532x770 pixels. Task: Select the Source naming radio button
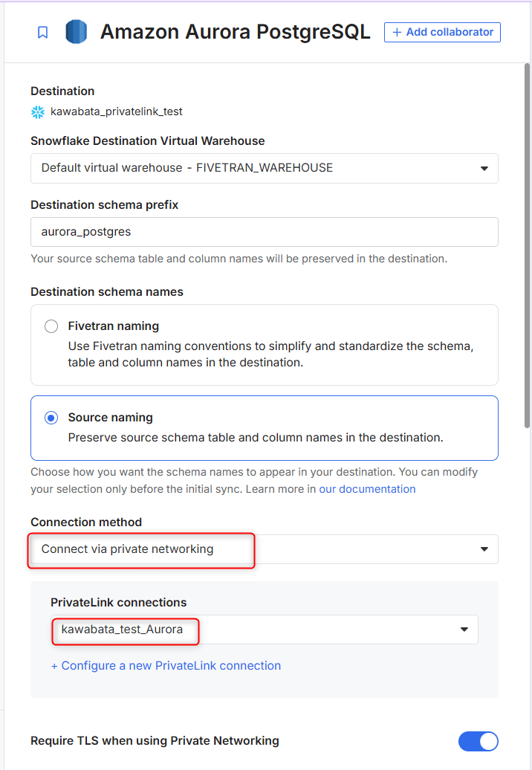[x=51, y=418]
